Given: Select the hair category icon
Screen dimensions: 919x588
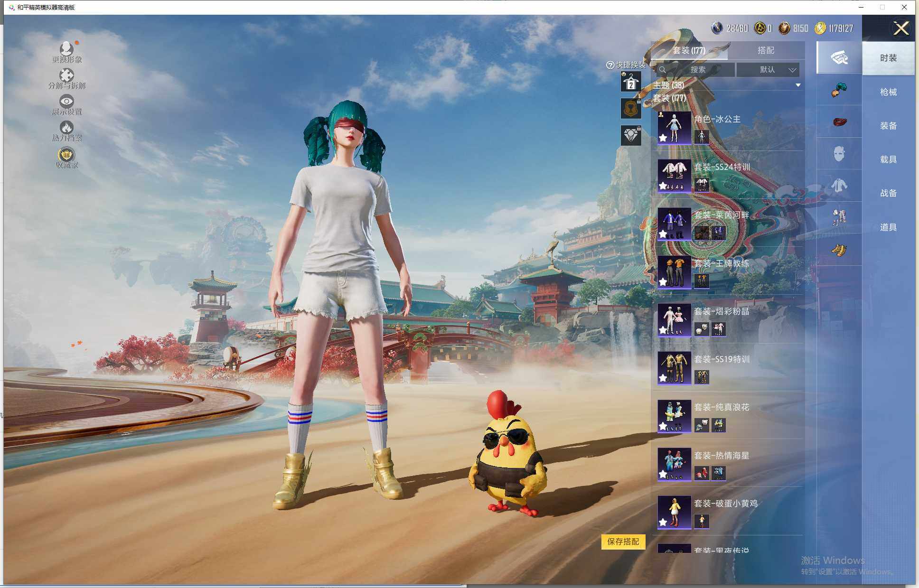Looking at the screenshot, I should 839,90.
